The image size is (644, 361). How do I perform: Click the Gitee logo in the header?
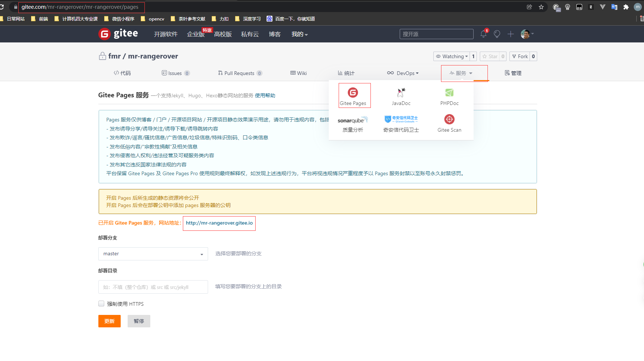pyautogui.click(x=118, y=34)
